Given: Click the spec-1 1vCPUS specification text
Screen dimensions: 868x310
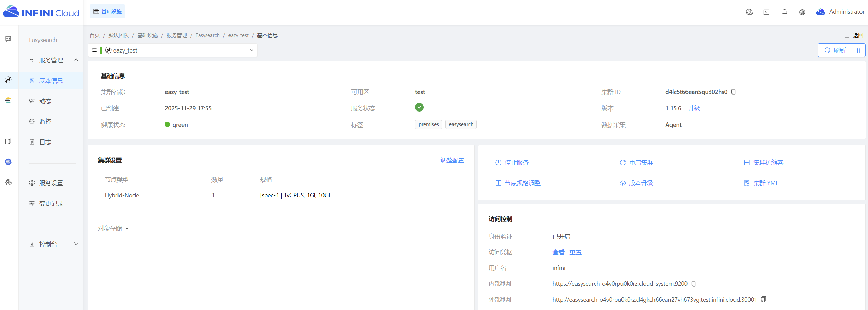Looking at the screenshot, I should pos(296,195).
